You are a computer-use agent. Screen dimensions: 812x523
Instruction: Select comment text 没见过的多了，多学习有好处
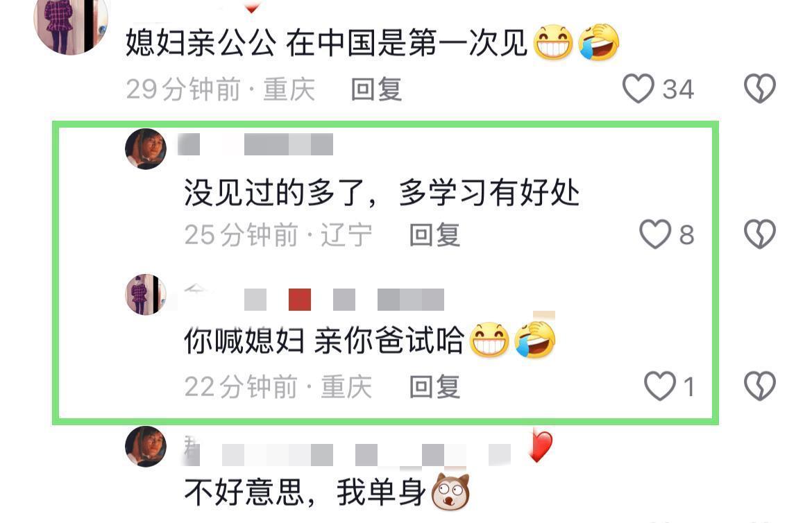[382, 193]
